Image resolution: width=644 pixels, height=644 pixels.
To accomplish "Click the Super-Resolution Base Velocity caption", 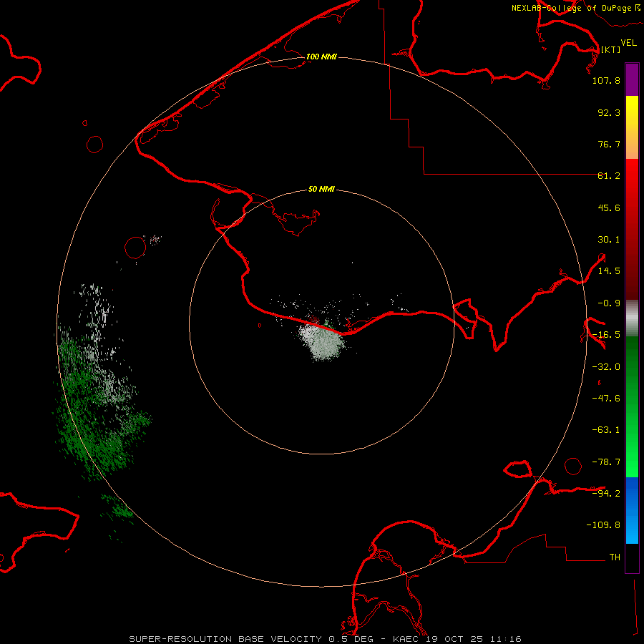I will point(325,639).
